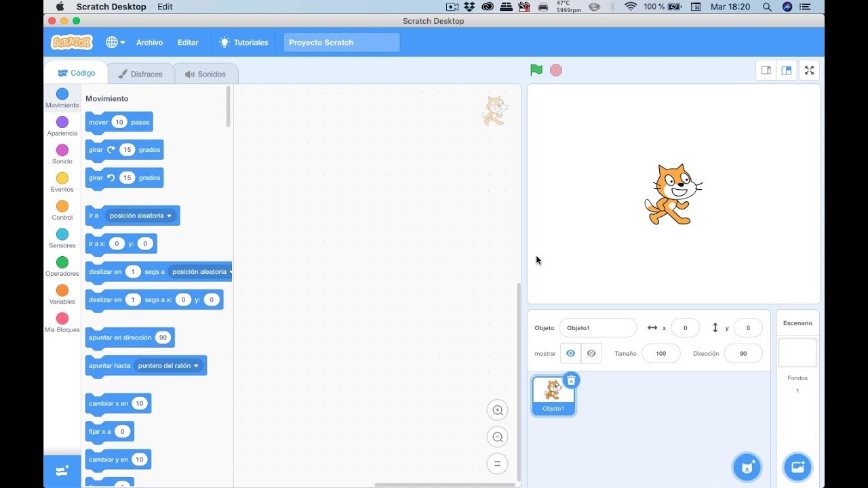Select the Sensores block category
The height and width of the screenshot is (488, 868).
coord(62,239)
